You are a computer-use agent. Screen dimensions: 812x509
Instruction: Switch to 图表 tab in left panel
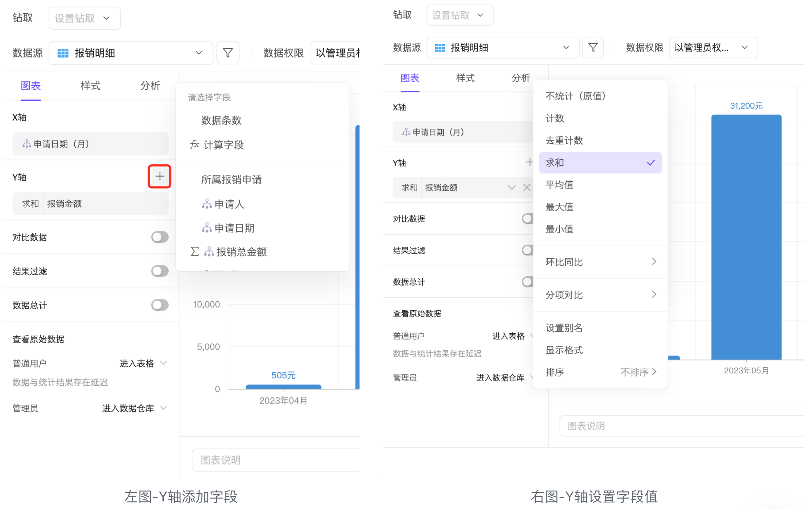tap(31, 85)
